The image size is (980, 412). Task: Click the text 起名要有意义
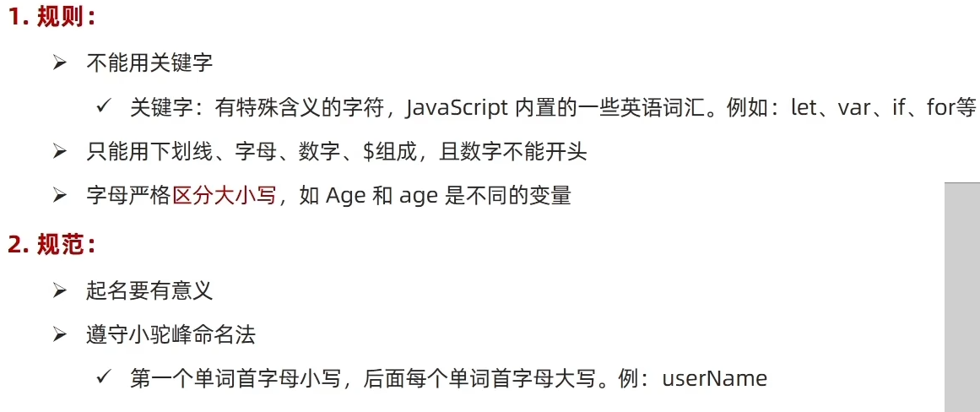pyautogui.click(x=150, y=290)
